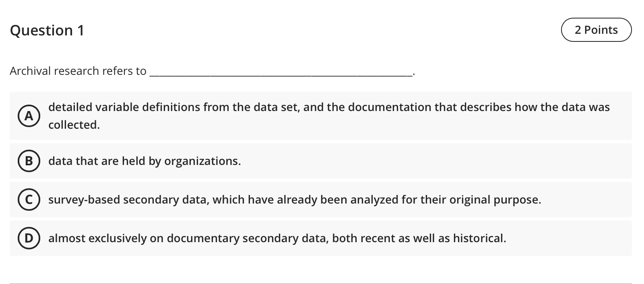Choose the documentary secondary data answer
Image resolution: width=644 pixels, height=284 pixels.
click(x=277, y=238)
